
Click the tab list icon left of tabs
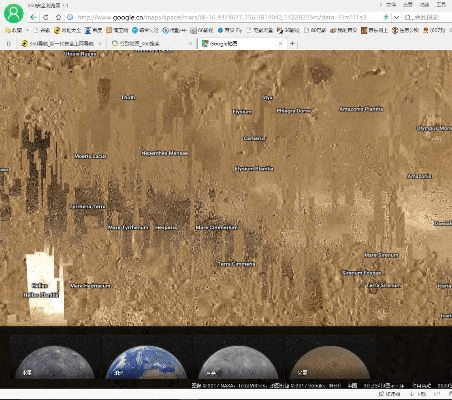(9, 43)
